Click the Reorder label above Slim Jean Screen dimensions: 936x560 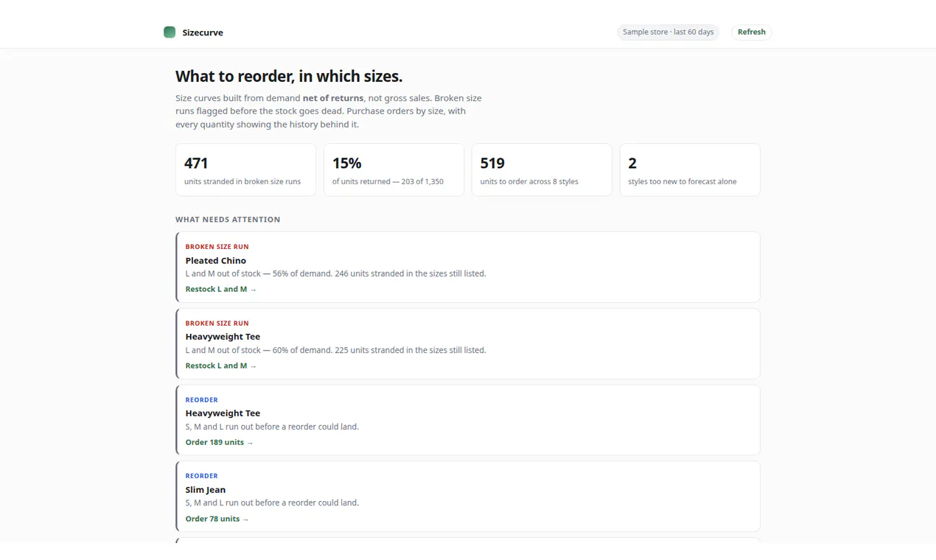202,476
